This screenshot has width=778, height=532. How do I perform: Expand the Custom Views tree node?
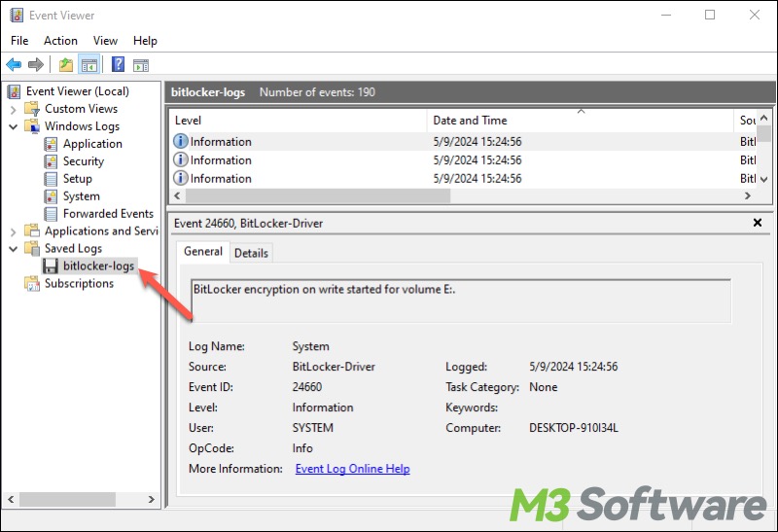point(14,109)
